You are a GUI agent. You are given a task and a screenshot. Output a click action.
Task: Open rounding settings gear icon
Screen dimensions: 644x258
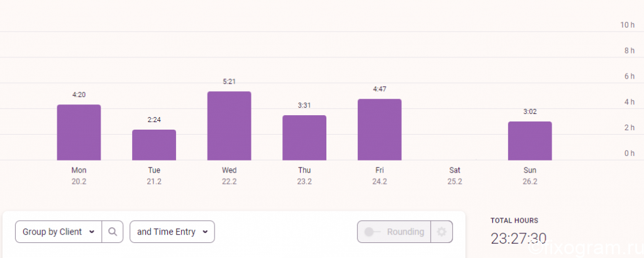pyautogui.click(x=441, y=232)
